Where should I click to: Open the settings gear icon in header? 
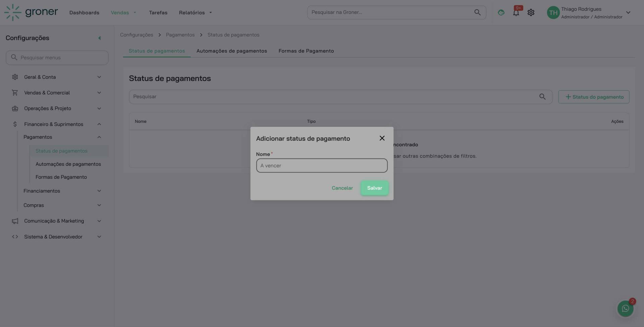(x=531, y=13)
